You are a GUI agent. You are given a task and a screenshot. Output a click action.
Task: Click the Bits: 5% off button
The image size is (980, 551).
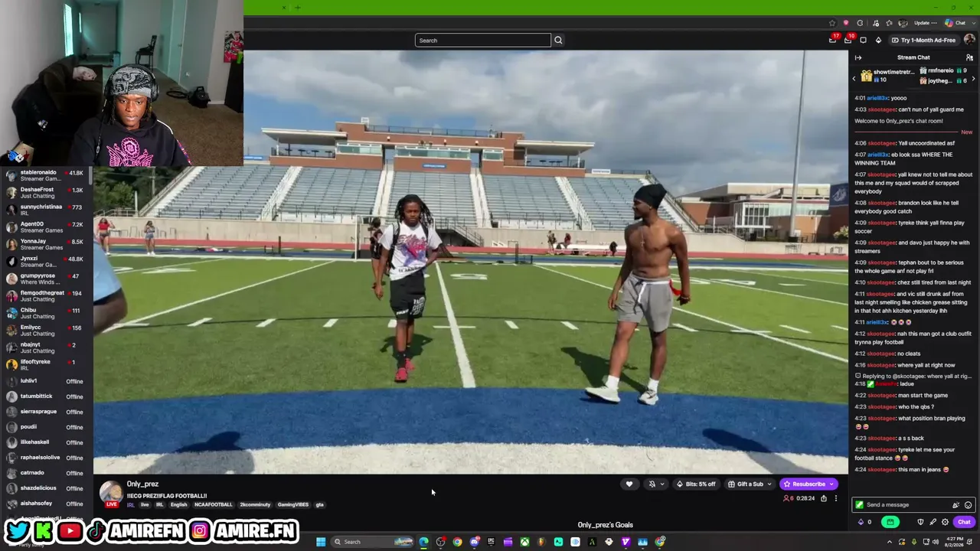695,484
